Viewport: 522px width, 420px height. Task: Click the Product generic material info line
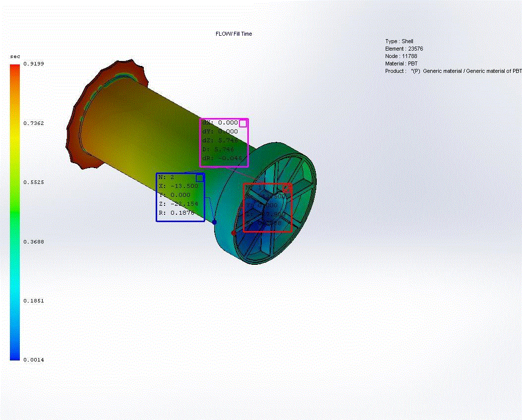click(x=454, y=71)
